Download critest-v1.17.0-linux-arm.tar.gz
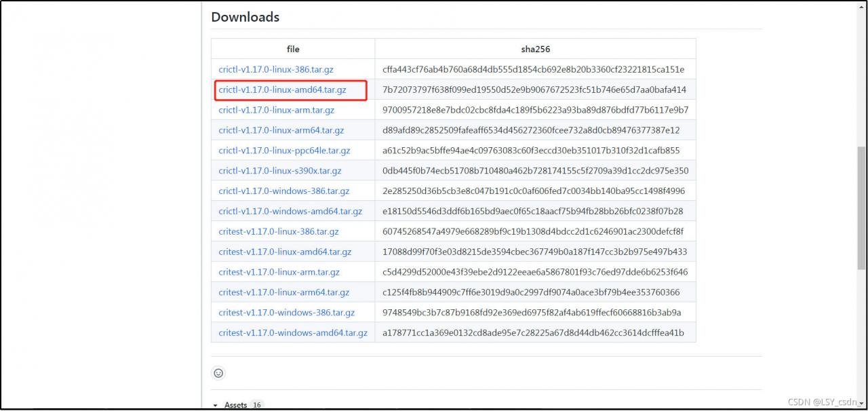868x411 pixels. pos(279,272)
